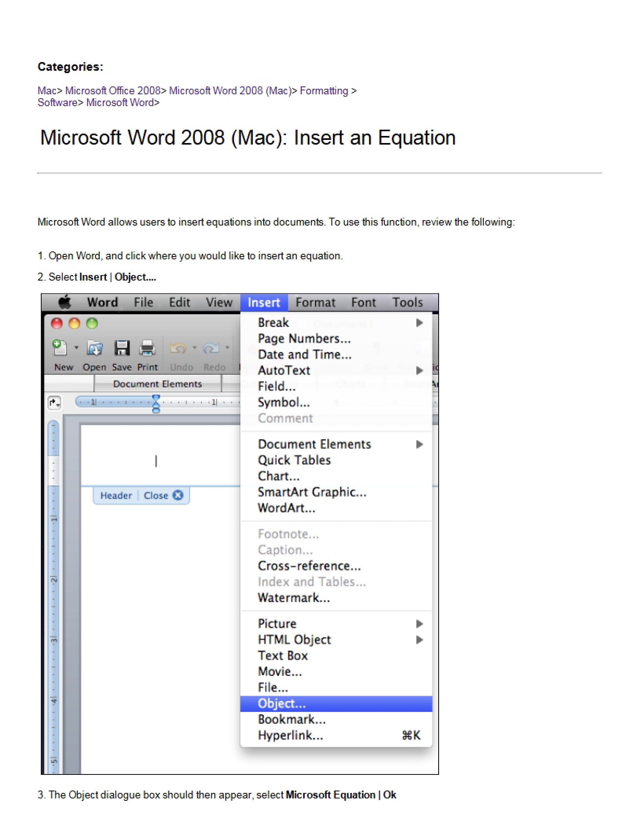Click the Redo arrow icon
The width and height of the screenshot is (644, 833).
pyautogui.click(x=211, y=348)
